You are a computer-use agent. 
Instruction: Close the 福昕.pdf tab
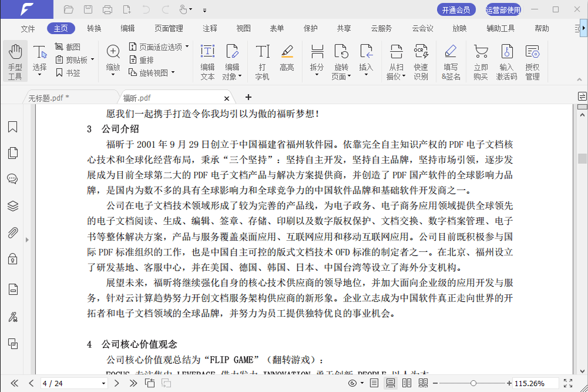click(226, 98)
